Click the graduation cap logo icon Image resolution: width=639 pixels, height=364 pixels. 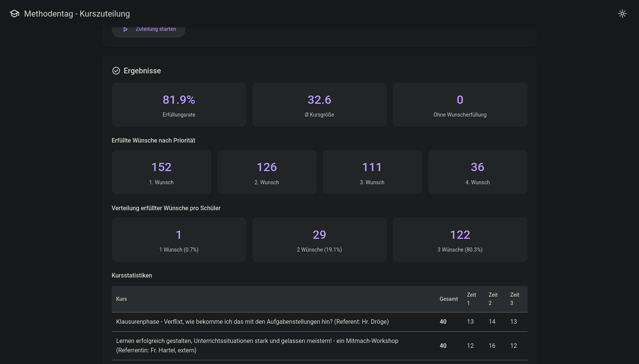tap(14, 14)
